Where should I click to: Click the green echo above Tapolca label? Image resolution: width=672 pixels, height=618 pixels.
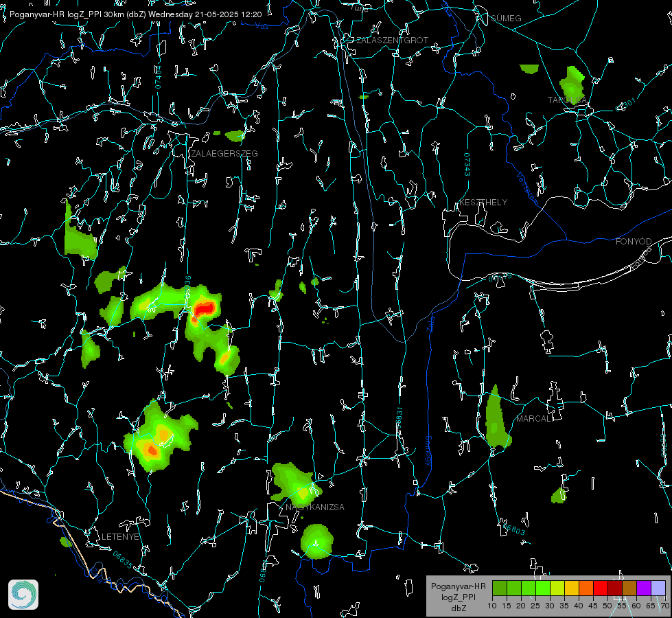(x=572, y=85)
